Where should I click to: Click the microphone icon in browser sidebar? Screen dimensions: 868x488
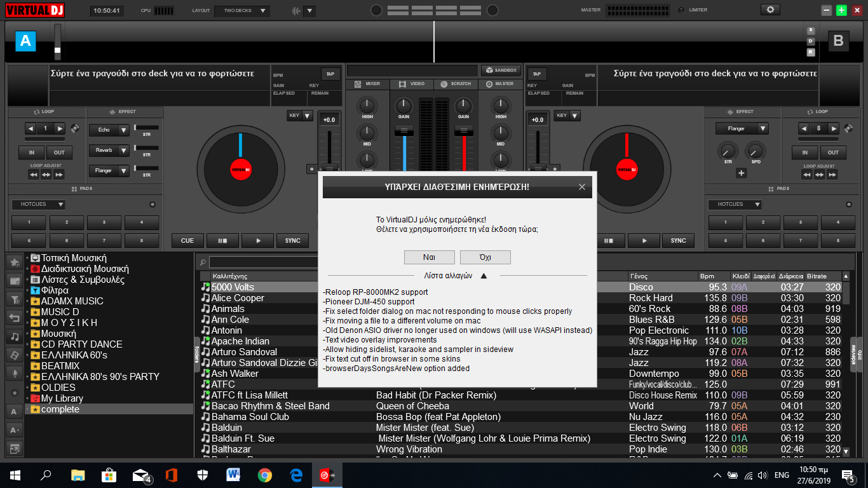15,372
